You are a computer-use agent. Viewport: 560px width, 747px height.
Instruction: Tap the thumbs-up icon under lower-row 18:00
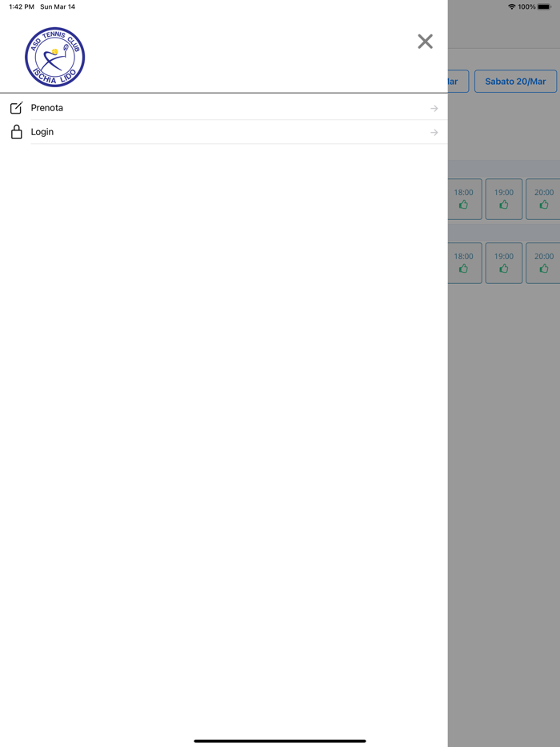click(x=463, y=269)
